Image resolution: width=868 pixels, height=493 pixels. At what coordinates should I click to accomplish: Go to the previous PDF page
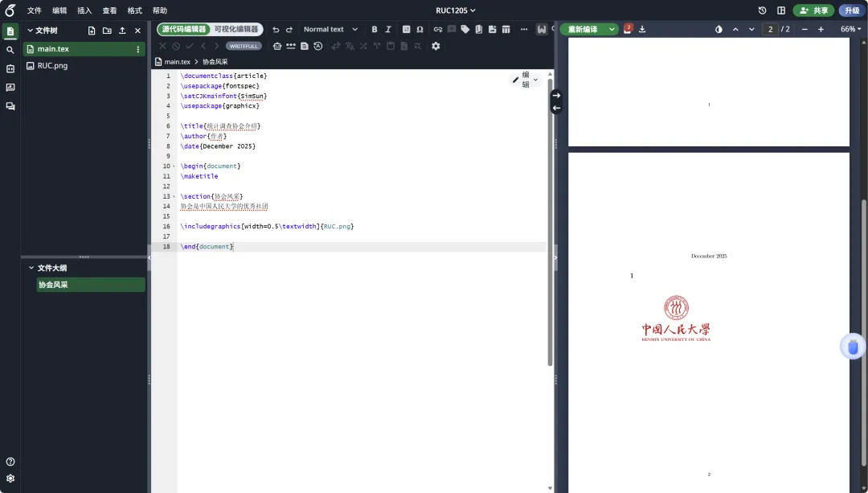click(x=735, y=30)
